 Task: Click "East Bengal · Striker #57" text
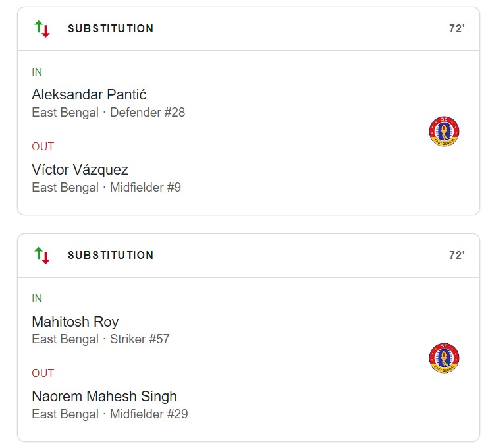point(100,339)
